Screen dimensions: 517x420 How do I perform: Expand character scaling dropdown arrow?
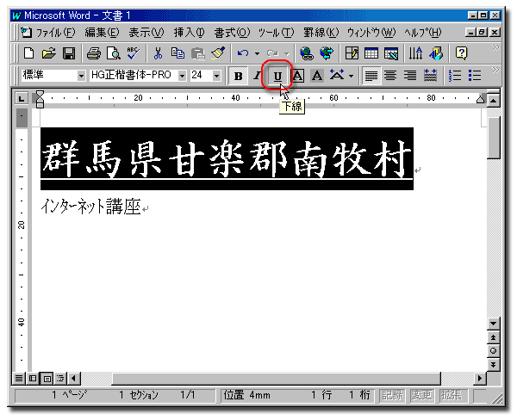[352, 76]
